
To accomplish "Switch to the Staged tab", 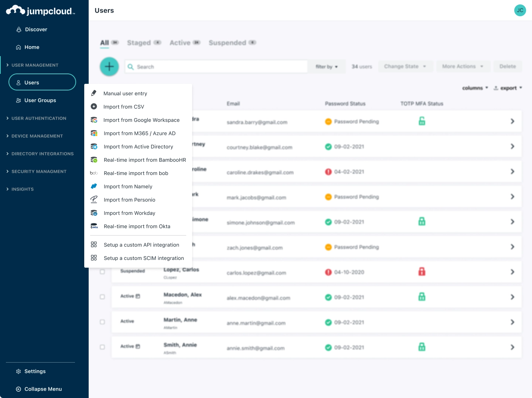I will click(x=139, y=42).
